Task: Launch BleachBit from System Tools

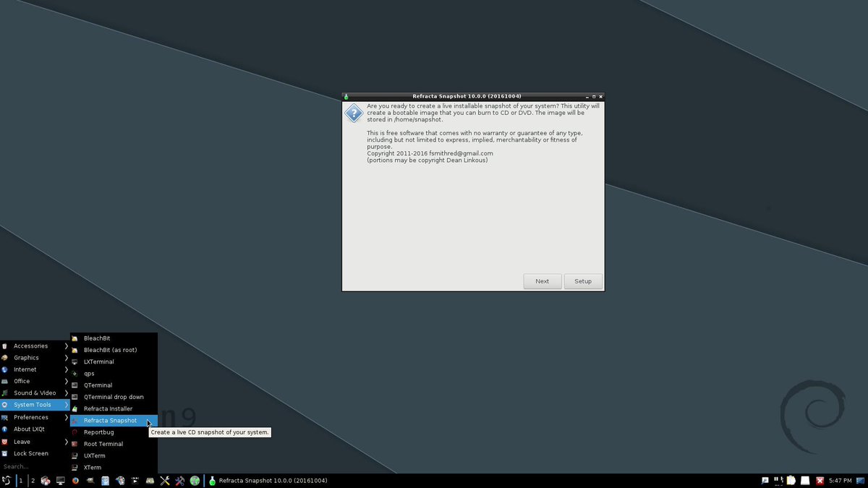Action: pos(114,338)
